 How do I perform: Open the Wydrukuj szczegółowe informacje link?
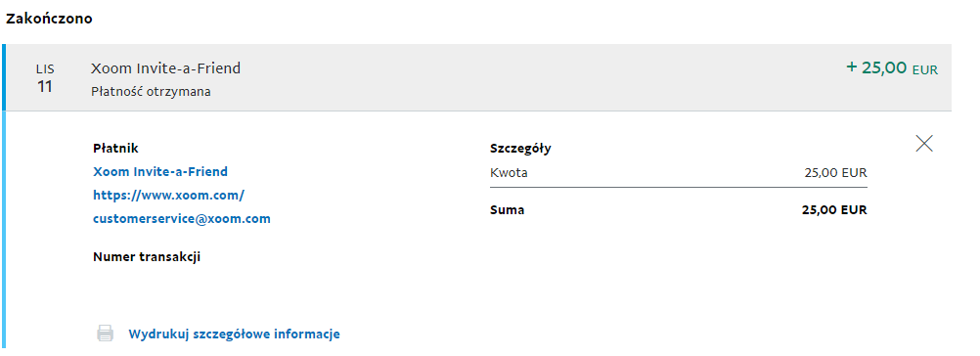point(235,334)
